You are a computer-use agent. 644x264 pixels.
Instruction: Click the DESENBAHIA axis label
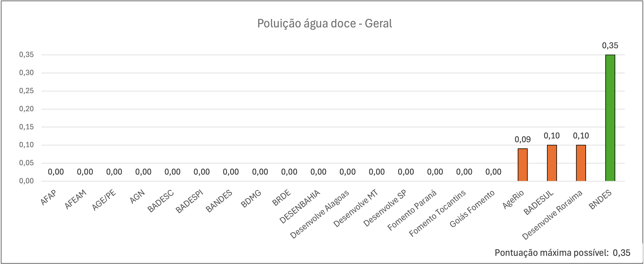pos(300,207)
